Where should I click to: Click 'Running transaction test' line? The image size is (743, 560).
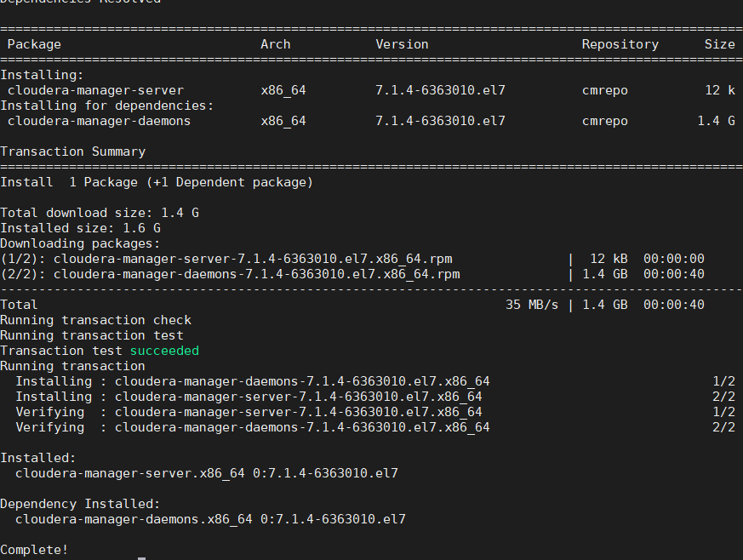click(x=91, y=335)
